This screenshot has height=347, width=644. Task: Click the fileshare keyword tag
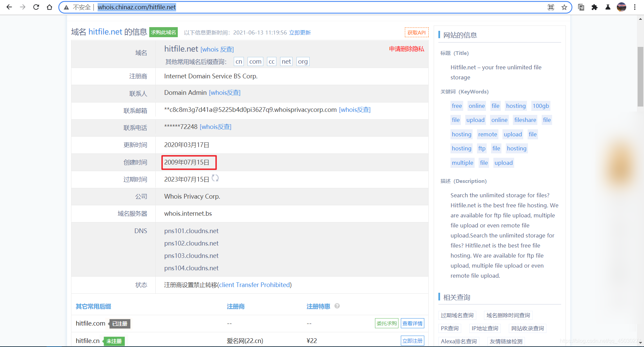point(525,120)
